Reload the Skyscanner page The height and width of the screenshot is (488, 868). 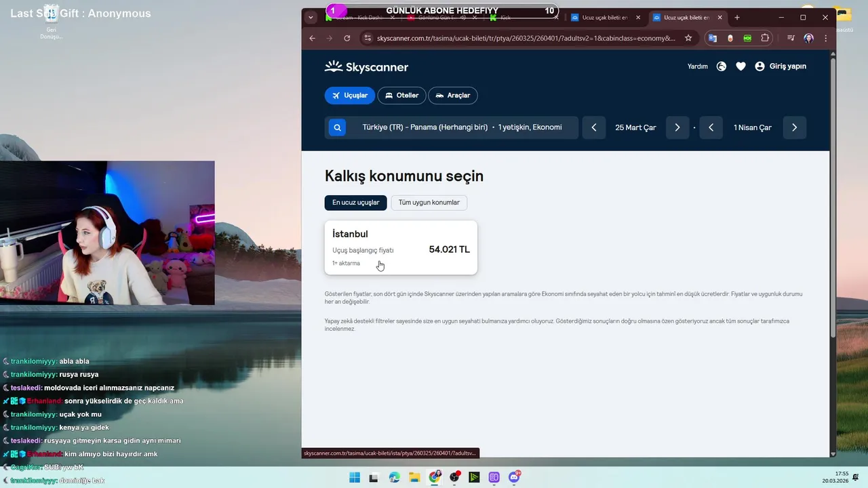coord(347,38)
